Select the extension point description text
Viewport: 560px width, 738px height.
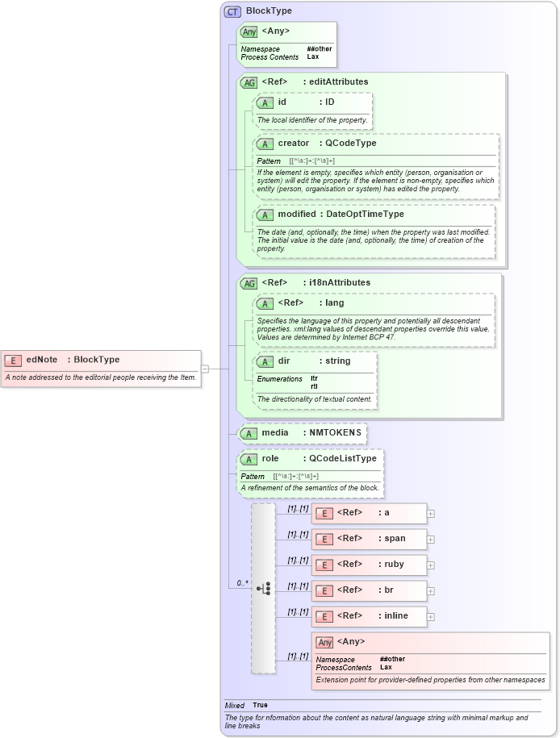tap(430, 680)
